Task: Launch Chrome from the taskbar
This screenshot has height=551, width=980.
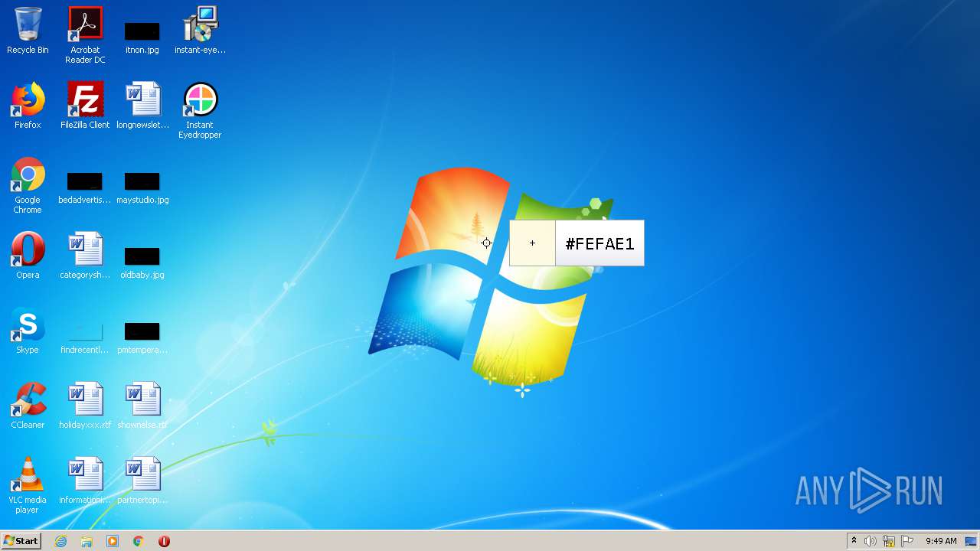Action: (x=139, y=541)
